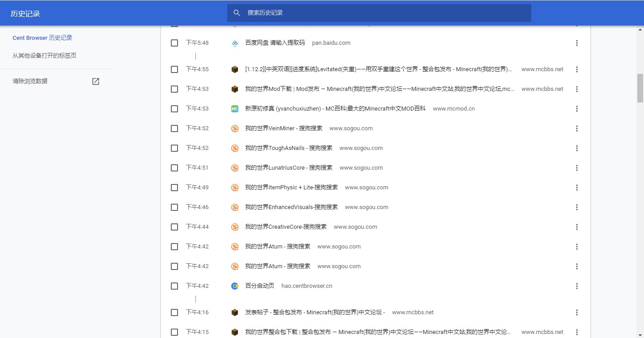Choose 清除浏览数据 from the sidebar
This screenshot has height=338, width=644.
tap(30, 81)
